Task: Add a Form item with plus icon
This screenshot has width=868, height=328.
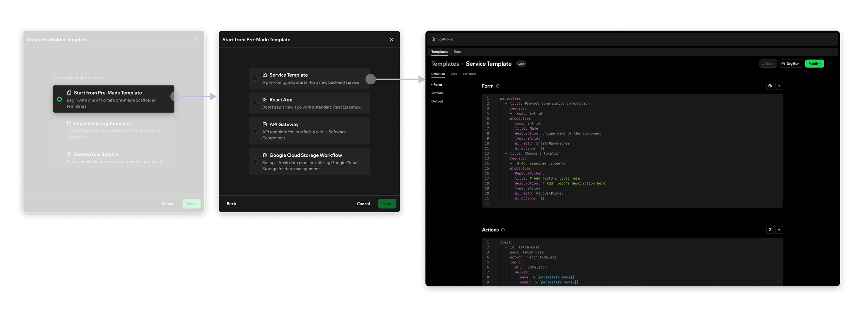Action: pos(779,86)
